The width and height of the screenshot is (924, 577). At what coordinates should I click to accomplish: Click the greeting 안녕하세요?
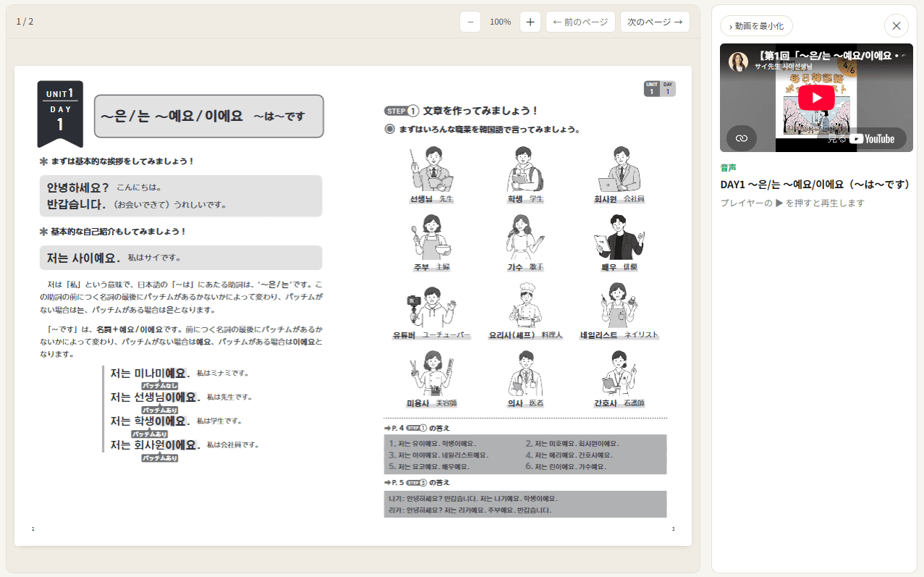77,187
